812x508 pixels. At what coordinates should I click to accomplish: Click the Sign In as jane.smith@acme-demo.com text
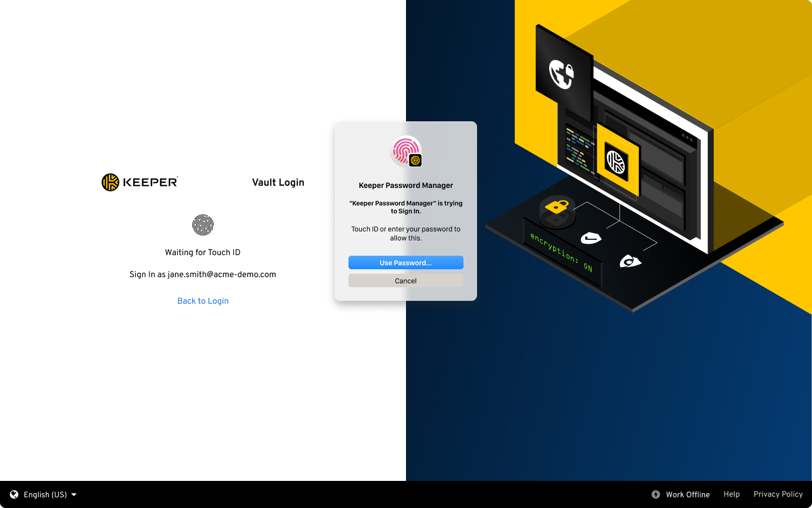203,274
